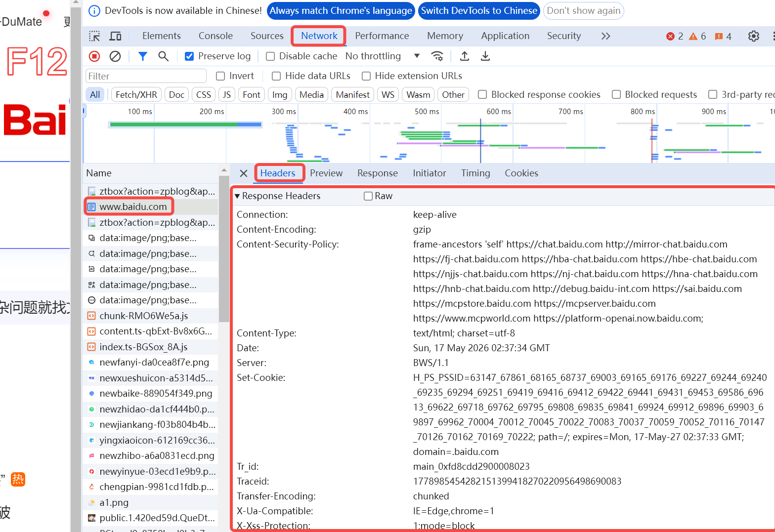Filter requests by Fetch/XHR
Viewport: 775px width, 532px height.
click(136, 94)
